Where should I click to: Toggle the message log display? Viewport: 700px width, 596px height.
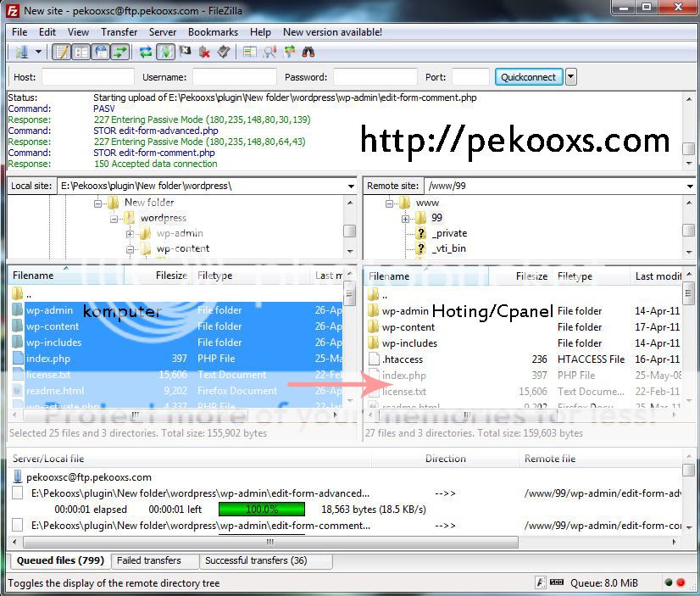click(x=61, y=52)
